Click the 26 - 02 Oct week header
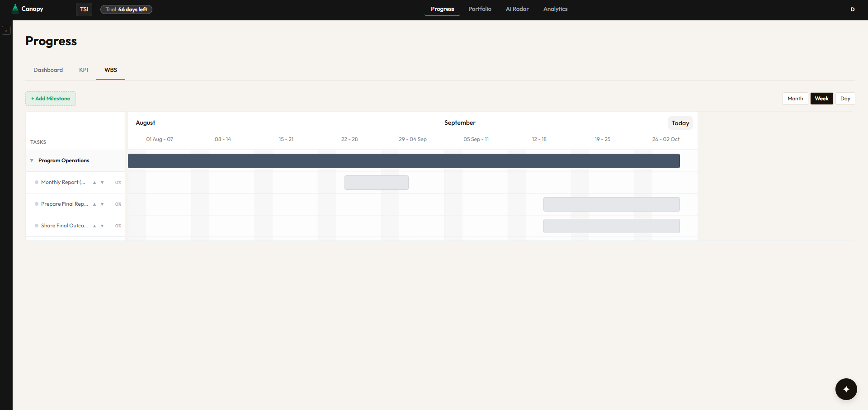Image resolution: width=868 pixels, height=410 pixels. point(666,139)
